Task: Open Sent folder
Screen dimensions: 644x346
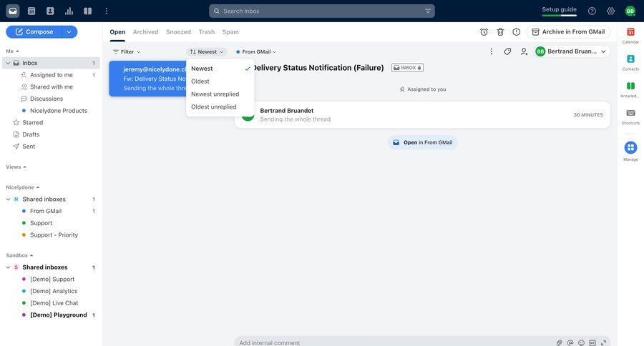Action: [x=29, y=146]
